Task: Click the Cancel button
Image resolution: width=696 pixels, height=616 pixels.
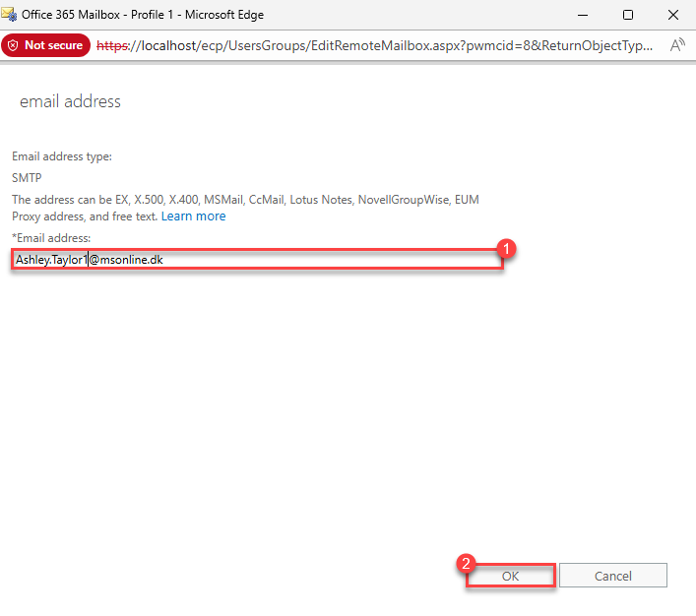Action: (x=613, y=576)
